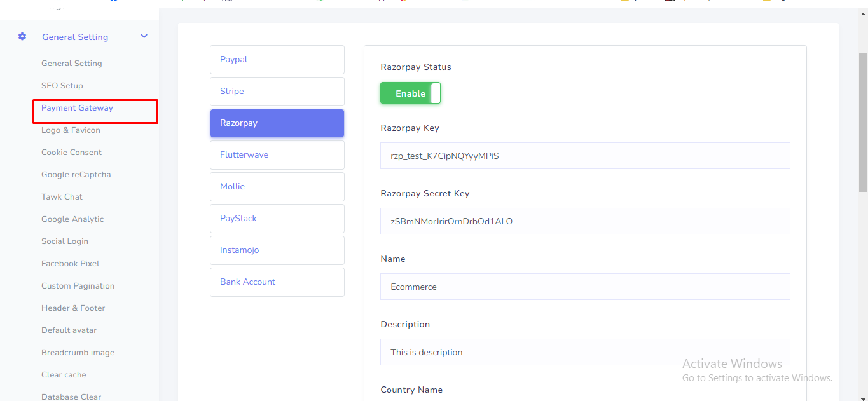Open Google reCaptcha settings
The width and height of the screenshot is (868, 401).
(76, 175)
